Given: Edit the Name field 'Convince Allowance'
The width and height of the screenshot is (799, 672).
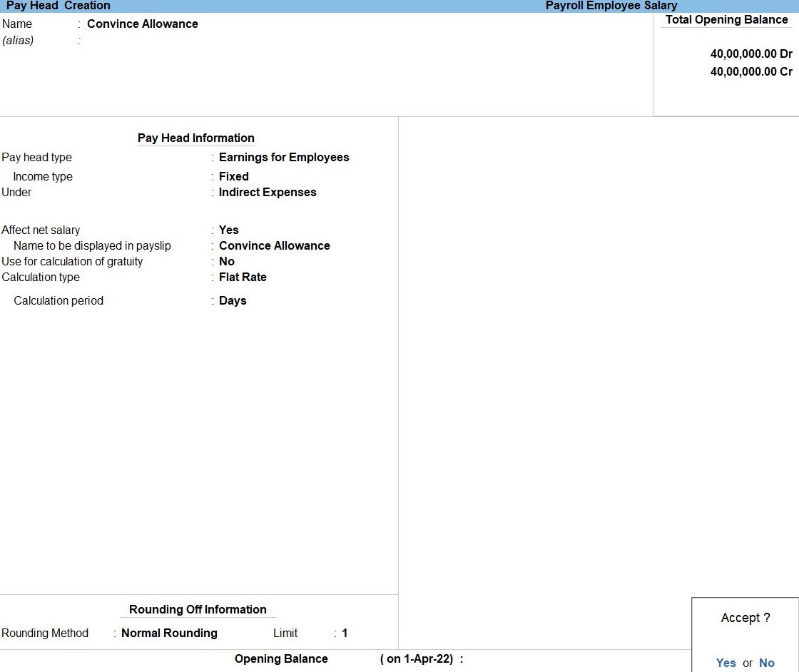Looking at the screenshot, I should 143,24.
